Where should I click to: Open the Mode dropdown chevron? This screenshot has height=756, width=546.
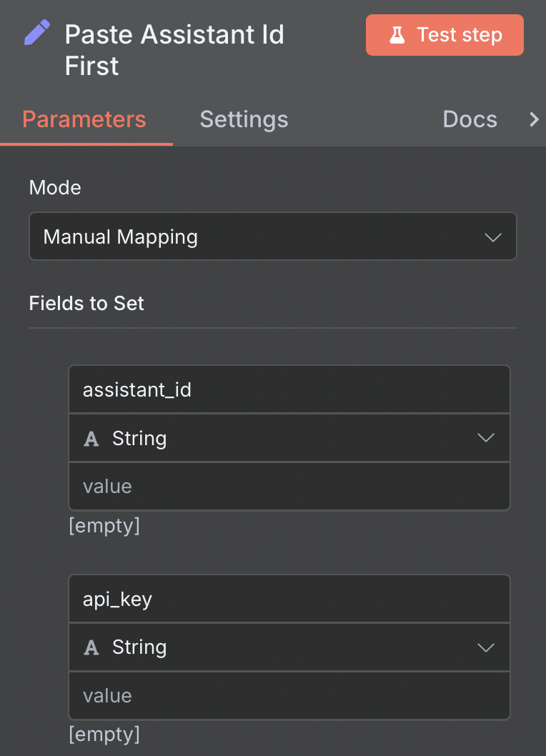(x=492, y=236)
